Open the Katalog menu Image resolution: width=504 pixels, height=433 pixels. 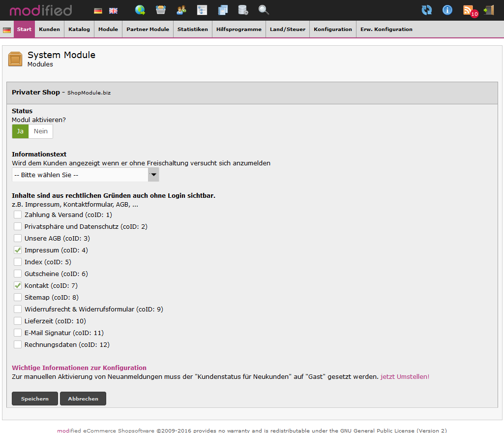click(79, 30)
